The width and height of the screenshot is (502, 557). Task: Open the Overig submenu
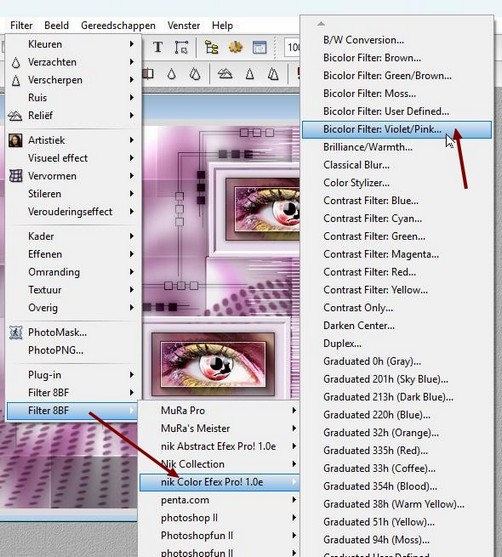tap(72, 307)
